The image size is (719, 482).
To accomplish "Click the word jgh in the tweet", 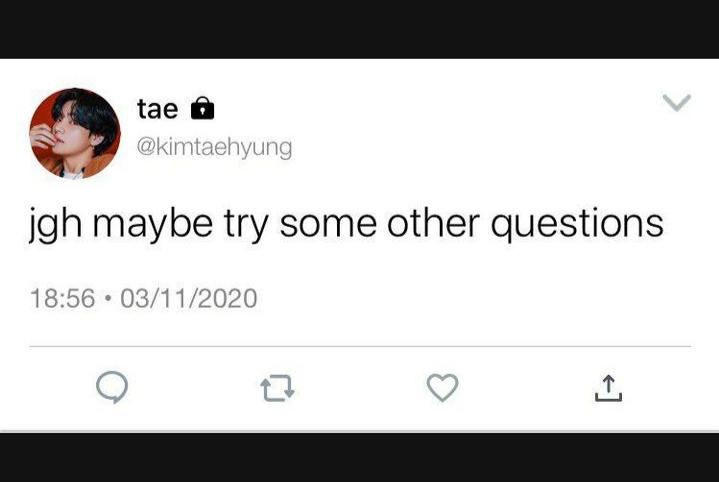I will (55, 224).
